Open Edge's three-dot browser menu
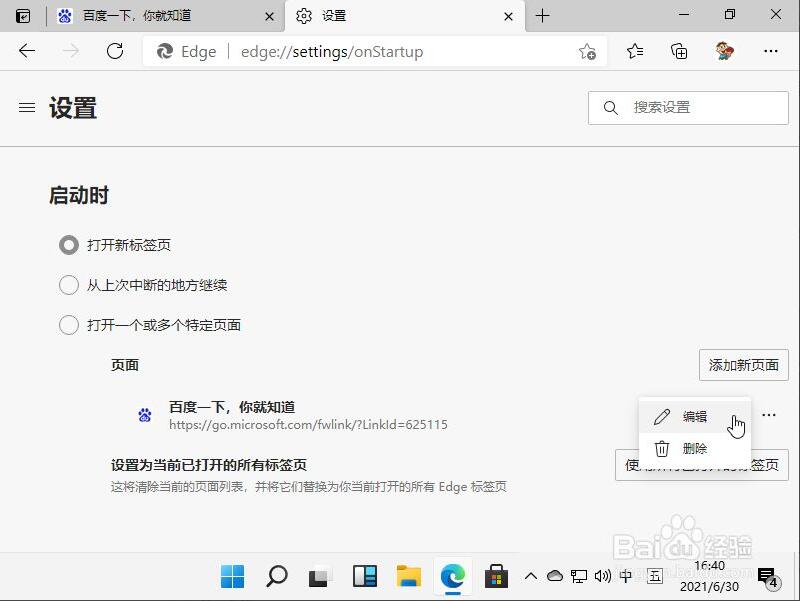The image size is (800, 601). pyautogui.click(x=771, y=51)
